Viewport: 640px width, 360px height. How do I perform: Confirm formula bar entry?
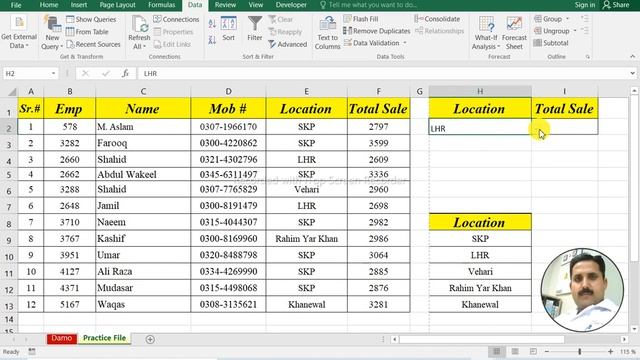pyautogui.click(x=106, y=73)
